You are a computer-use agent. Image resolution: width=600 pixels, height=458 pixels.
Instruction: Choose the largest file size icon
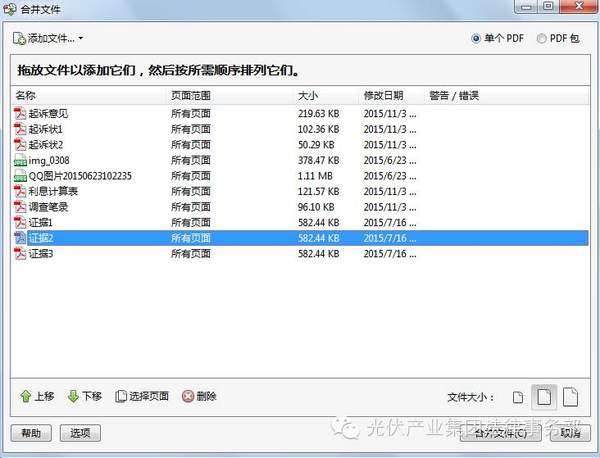[x=570, y=397]
